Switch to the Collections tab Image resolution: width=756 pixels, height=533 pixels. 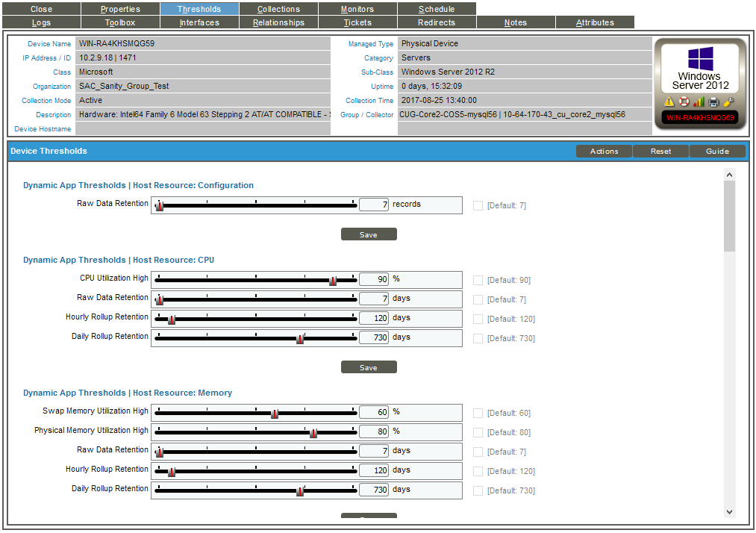pos(278,8)
